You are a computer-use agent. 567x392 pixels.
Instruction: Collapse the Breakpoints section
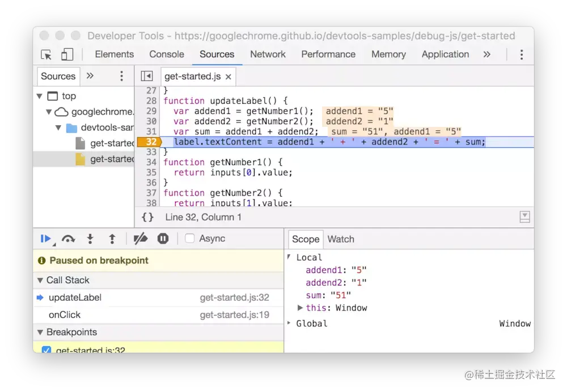(x=40, y=333)
